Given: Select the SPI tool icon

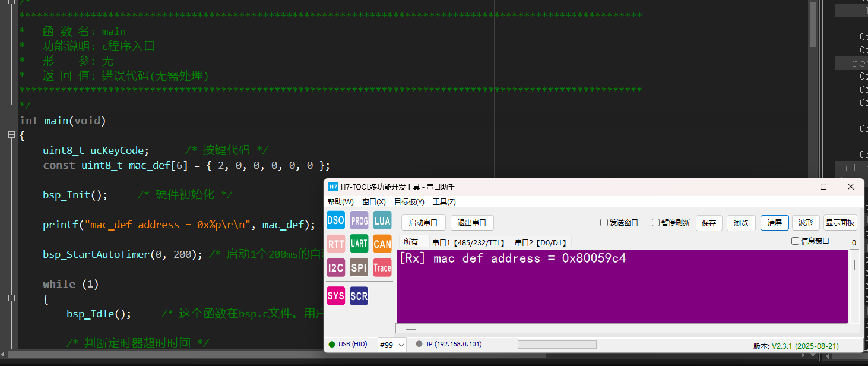Looking at the screenshot, I should pos(359,267).
